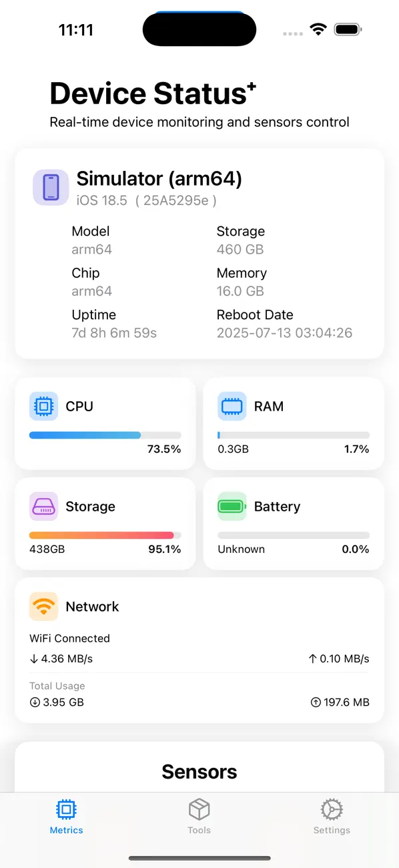
Task: Switch to the Metrics tab
Action: (66, 816)
